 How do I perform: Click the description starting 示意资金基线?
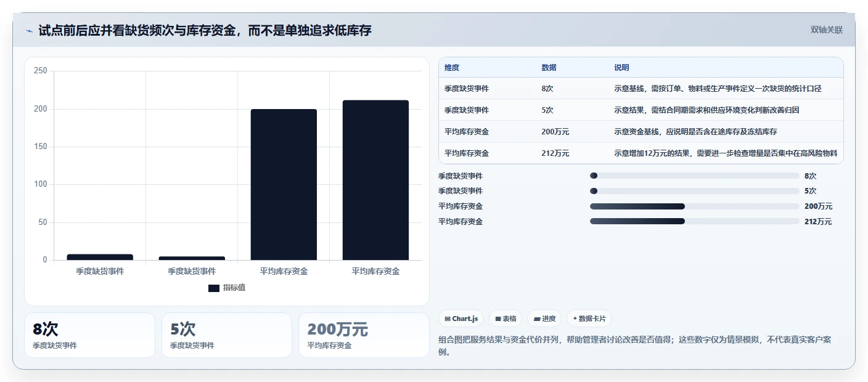pos(695,132)
